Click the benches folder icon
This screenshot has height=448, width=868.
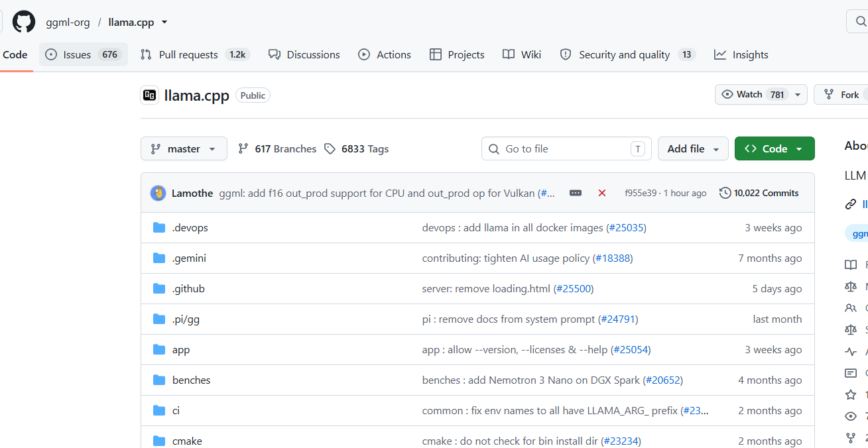click(x=159, y=380)
